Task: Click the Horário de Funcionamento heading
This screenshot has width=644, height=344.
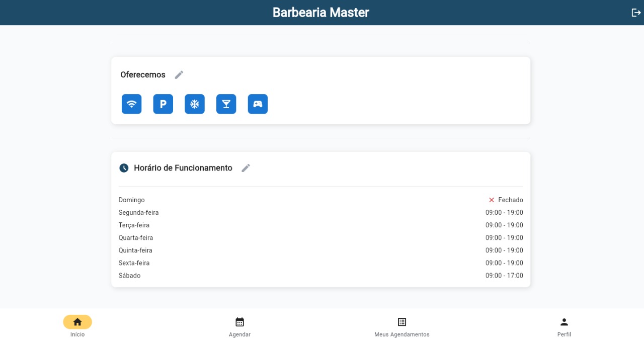Action: (183, 168)
